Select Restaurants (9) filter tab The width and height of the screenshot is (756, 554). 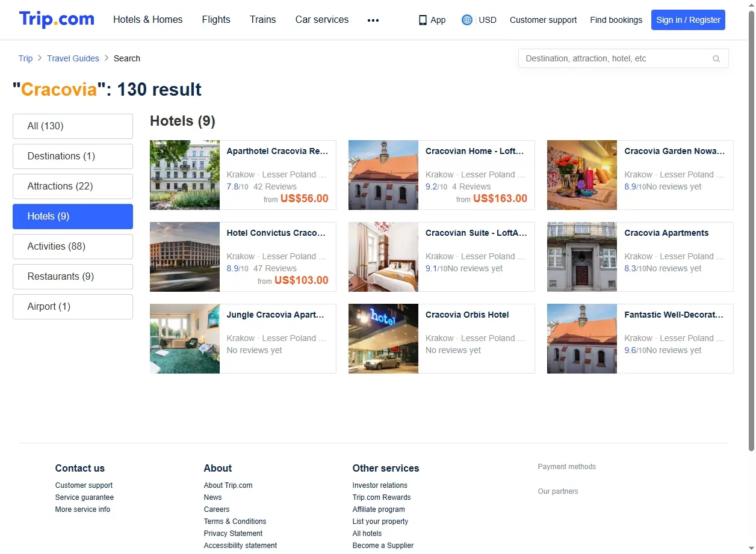coord(73,277)
